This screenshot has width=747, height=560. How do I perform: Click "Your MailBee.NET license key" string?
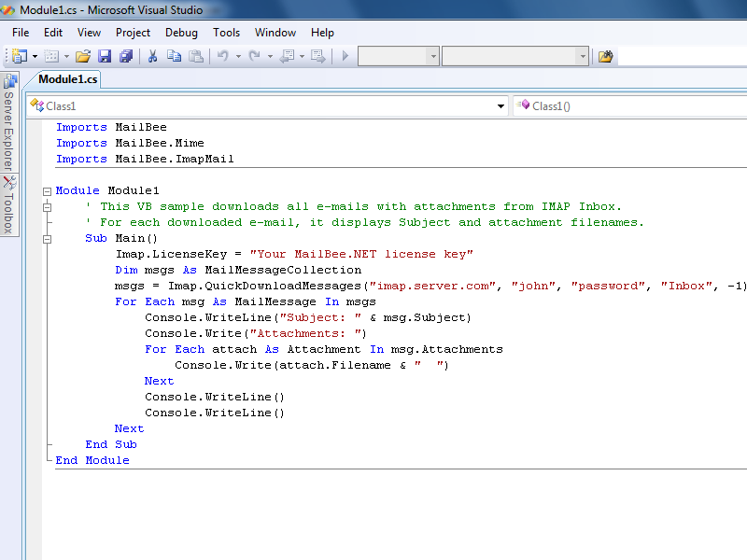pyautogui.click(x=361, y=254)
